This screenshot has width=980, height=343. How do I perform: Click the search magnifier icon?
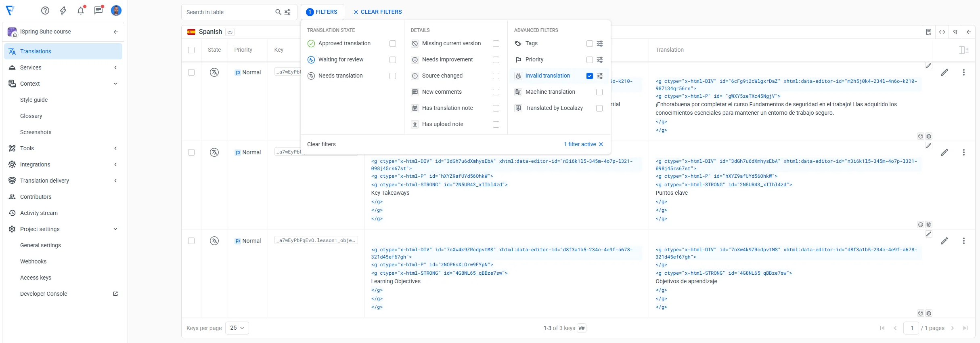(278, 12)
